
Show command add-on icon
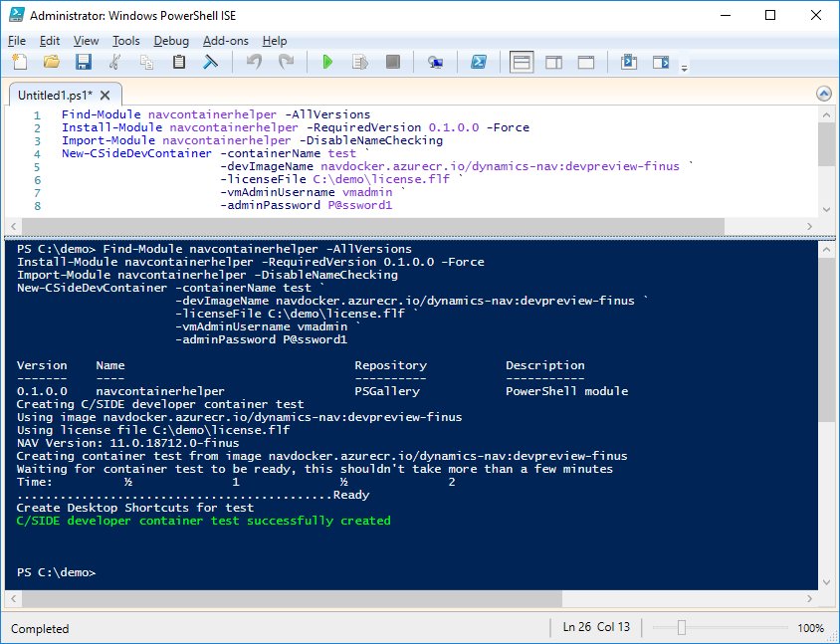661,62
